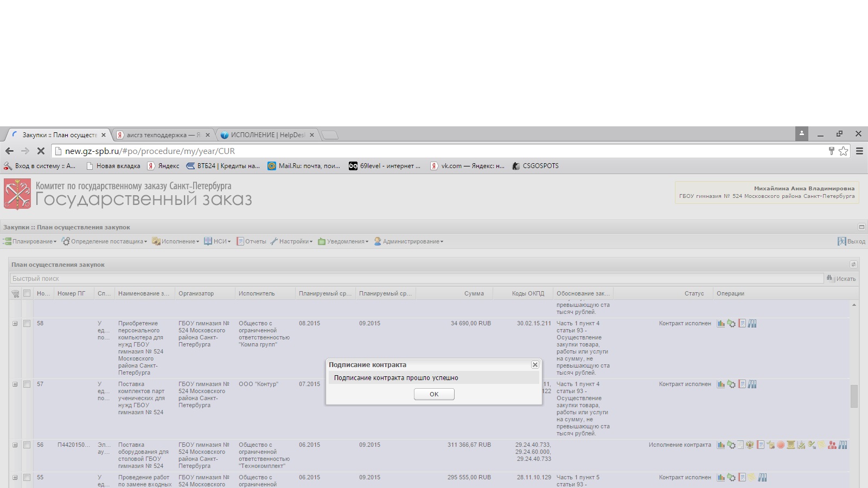Open the ВТБ24 bookmark
The image size is (868, 488).
tap(223, 166)
